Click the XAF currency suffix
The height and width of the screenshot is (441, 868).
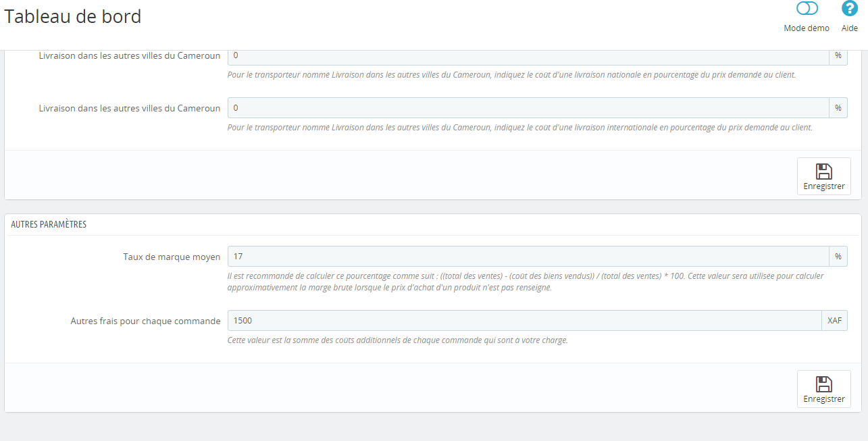tap(835, 321)
